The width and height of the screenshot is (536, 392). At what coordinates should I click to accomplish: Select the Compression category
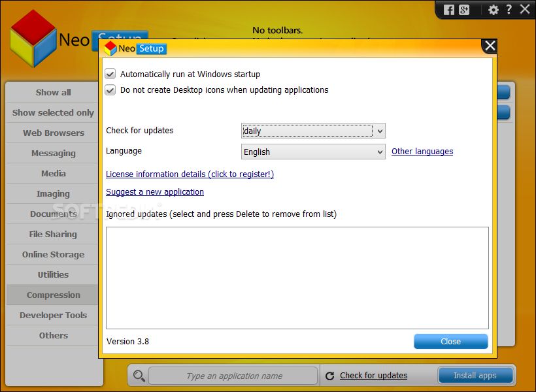53,295
